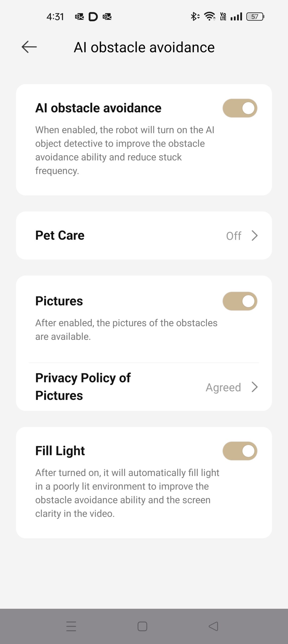This screenshot has width=288, height=644.
Task: Tap the battery level indicator
Action: click(255, 17)
